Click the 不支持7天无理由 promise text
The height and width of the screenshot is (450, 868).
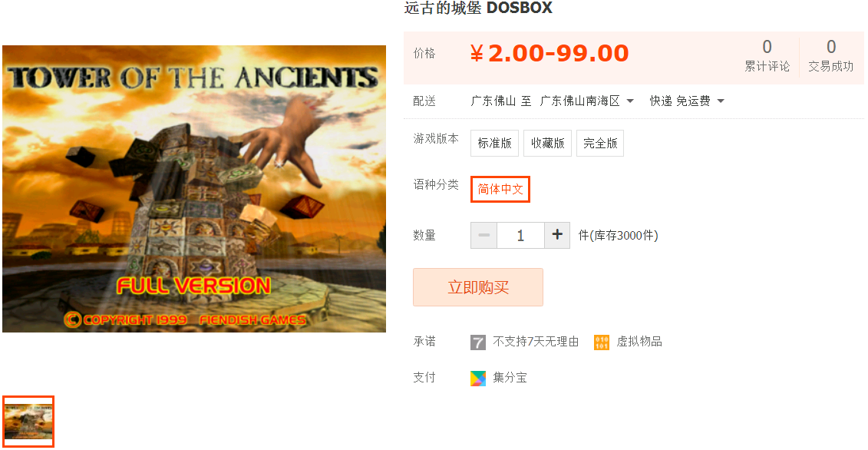click(x=536, y=342)
